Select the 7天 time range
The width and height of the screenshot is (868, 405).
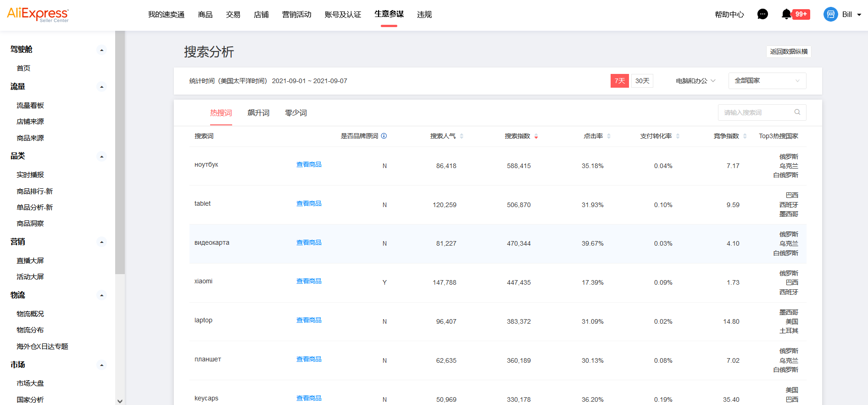click(620, 81)
